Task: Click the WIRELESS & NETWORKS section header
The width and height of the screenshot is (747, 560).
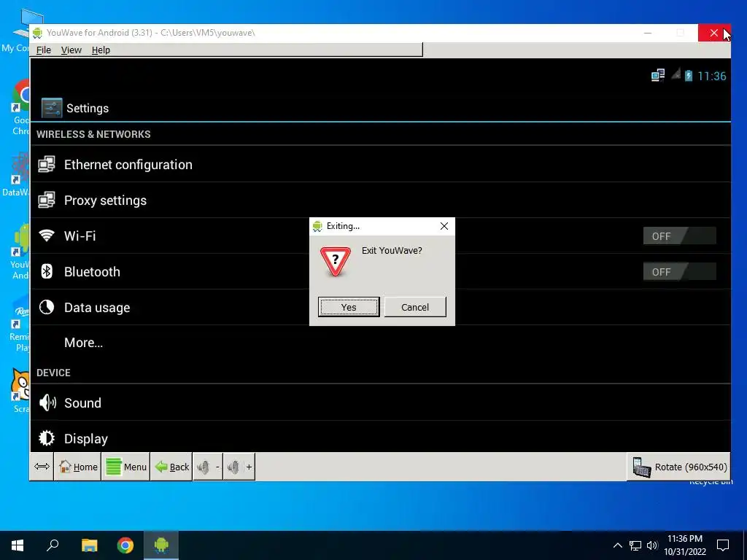Action: click(93, 134)
